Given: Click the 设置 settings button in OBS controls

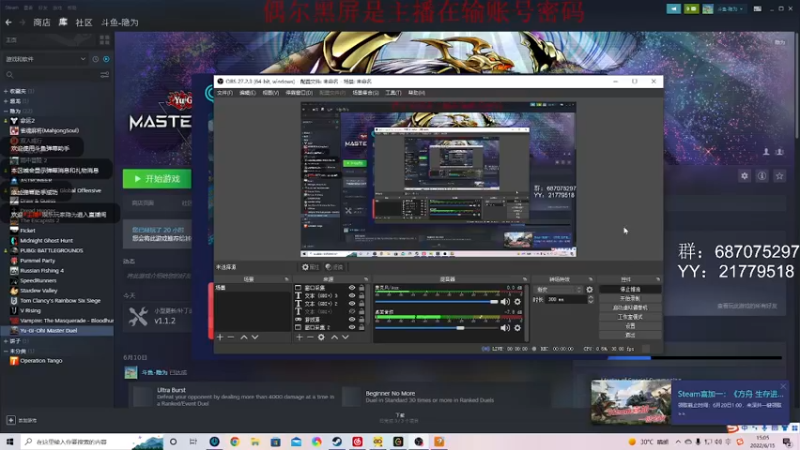Looking at the screenshot, I should [630, 326].
